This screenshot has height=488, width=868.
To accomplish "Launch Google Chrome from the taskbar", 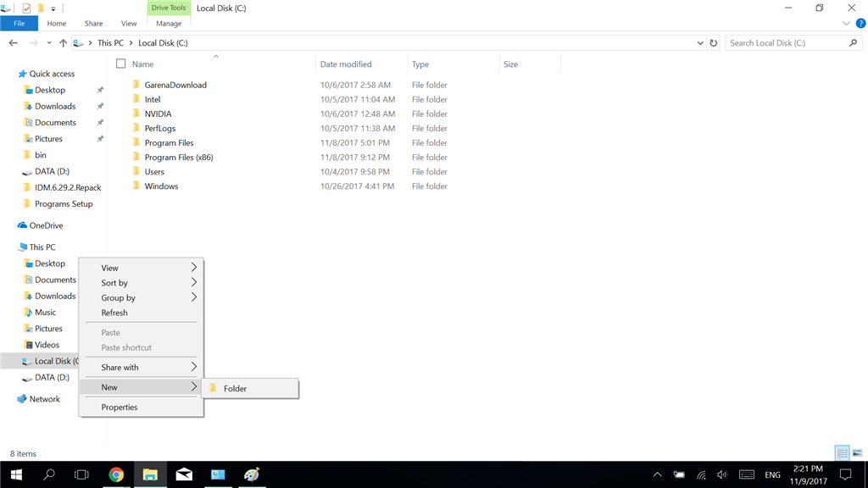I will pyautogui.click(x=116, y=474).
